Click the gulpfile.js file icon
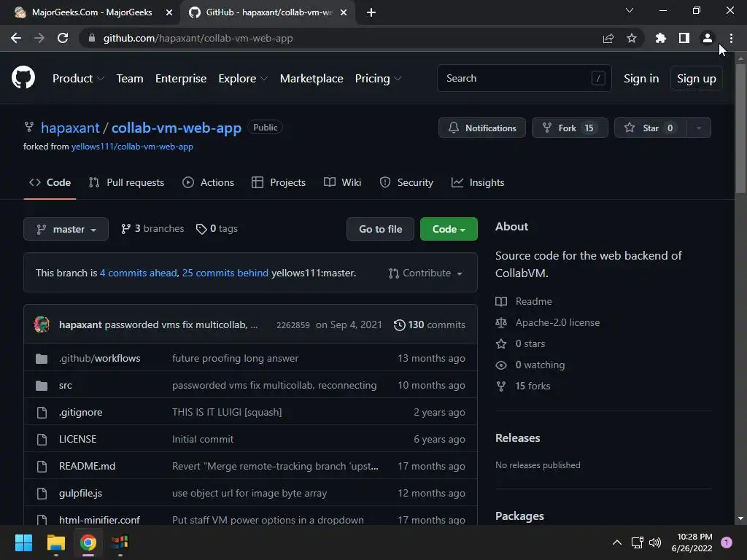 click(x=42, y=494)
